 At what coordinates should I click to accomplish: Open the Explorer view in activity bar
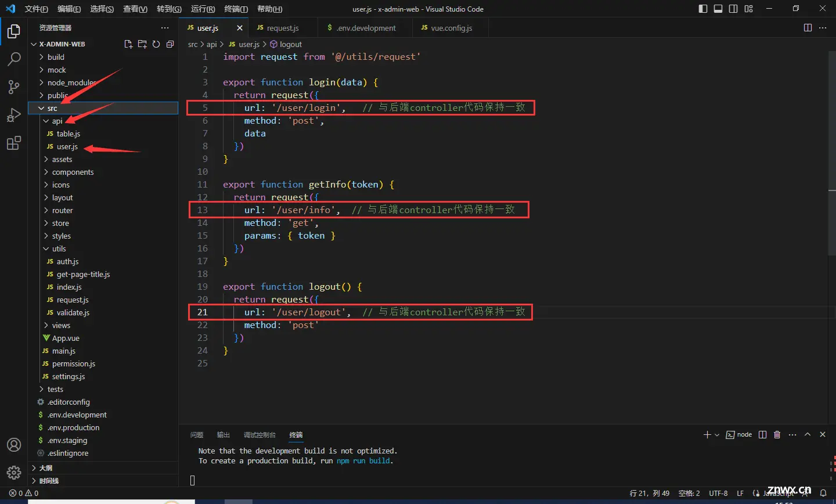pyautogui.click(x=14, y=31)
